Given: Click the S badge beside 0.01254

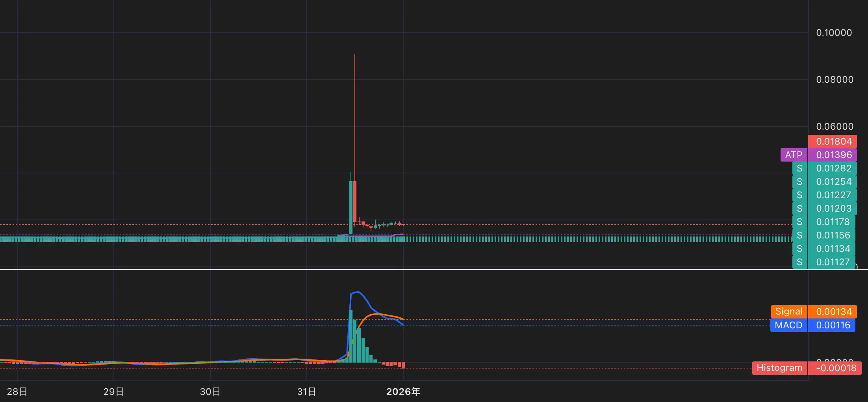Looking at the screenshot, I should coord(800,182).
